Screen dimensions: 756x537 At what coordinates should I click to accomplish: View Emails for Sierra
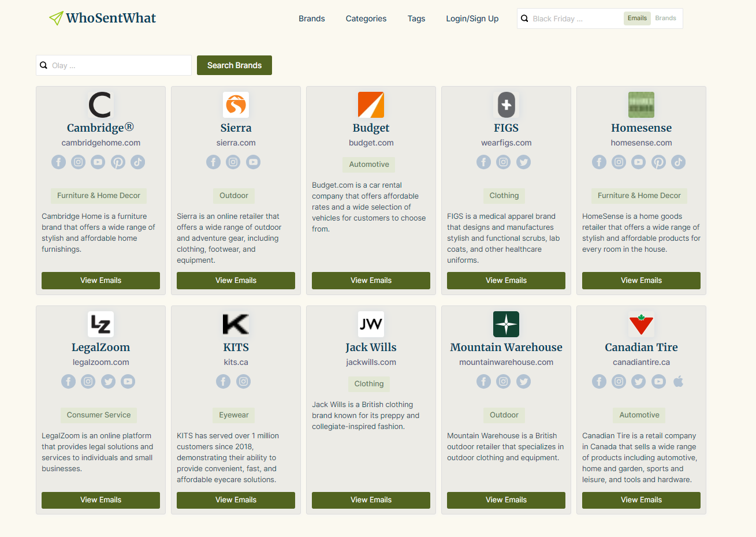236,281
